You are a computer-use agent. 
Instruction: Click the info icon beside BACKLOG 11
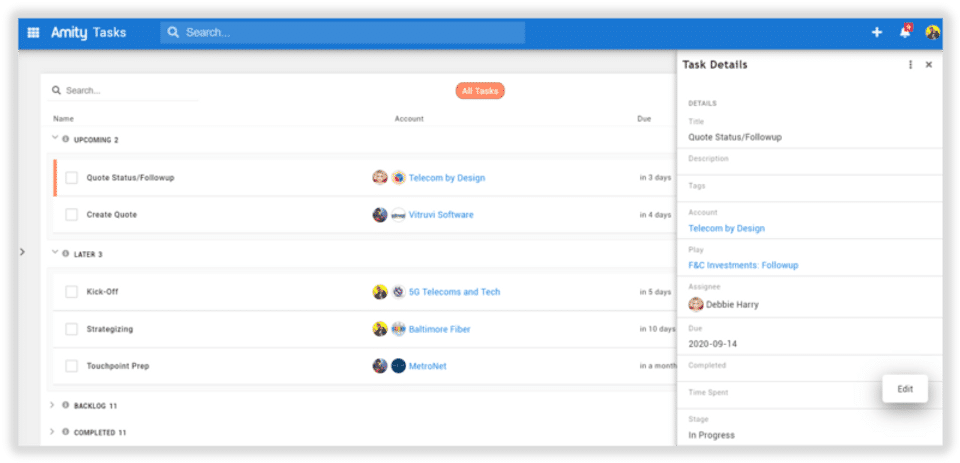click(x=66, y=405)
